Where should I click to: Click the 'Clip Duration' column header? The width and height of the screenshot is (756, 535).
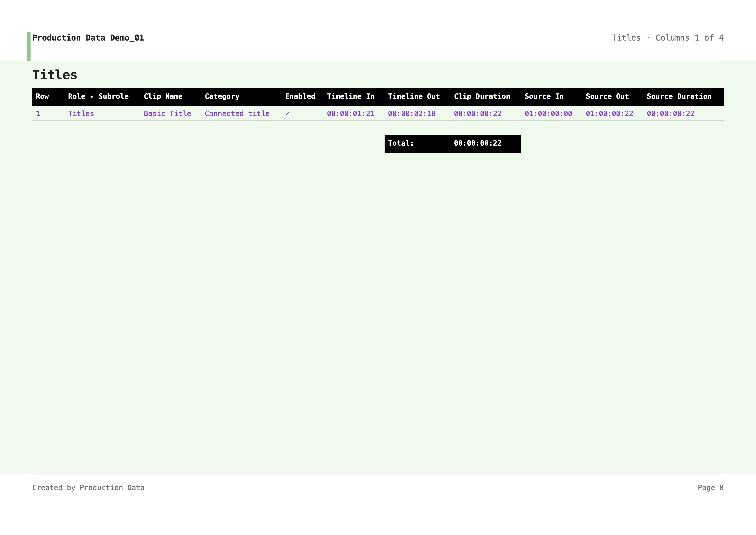pos(482,96)
